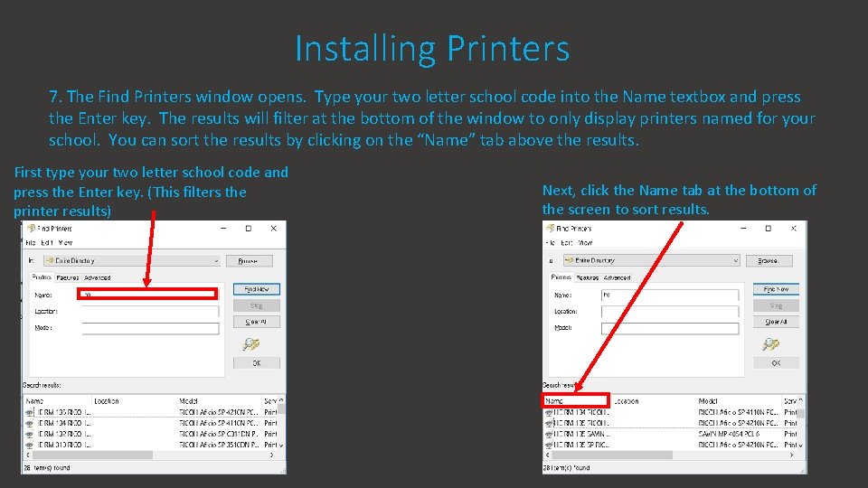Switch to the Advanced tab in the left window
Viewport: 868px width, 488px height.
98,277
